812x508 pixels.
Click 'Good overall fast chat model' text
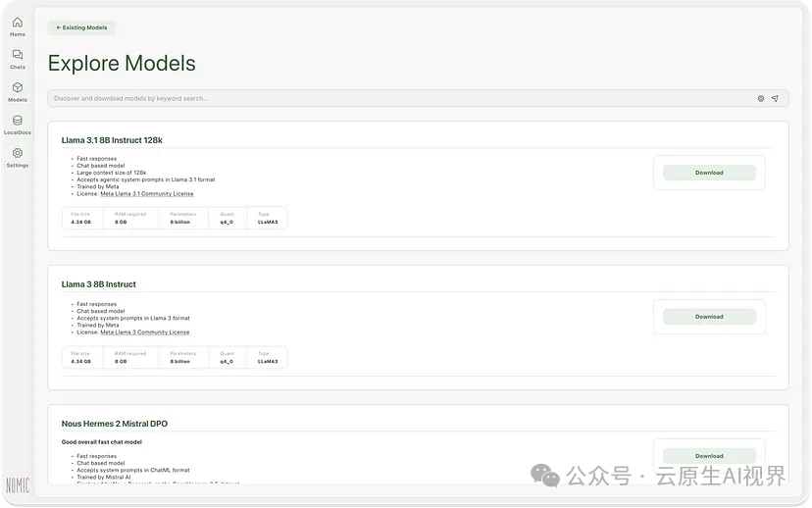(102, 441)
